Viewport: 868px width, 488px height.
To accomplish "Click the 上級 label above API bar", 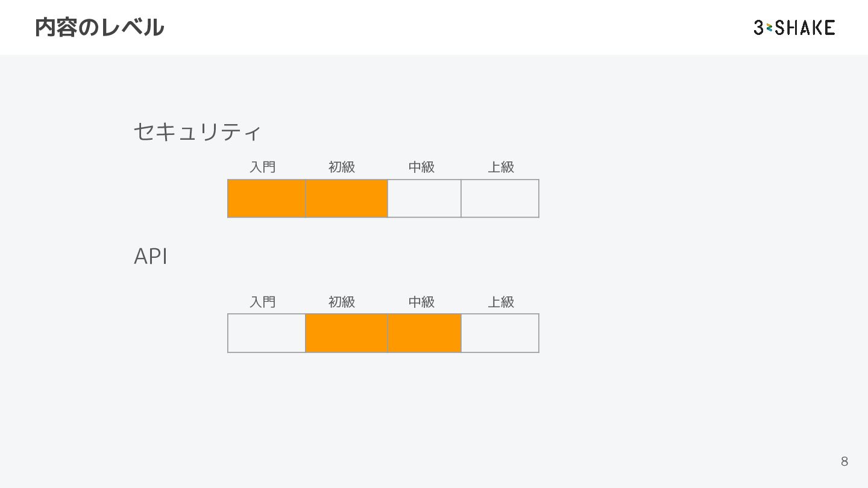I will point(501,302).
